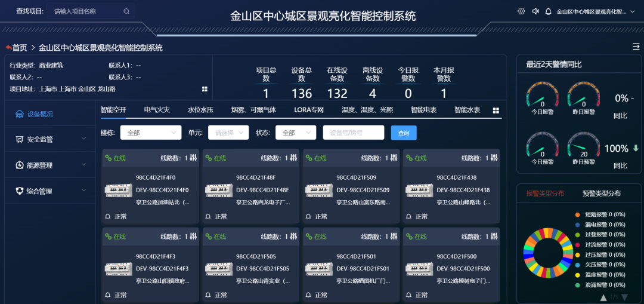Open line settings icon for device 98CC4D21F4F3
Image resolution: width=644 pixels, height=304 pixels.
click(x=193, y=237)
